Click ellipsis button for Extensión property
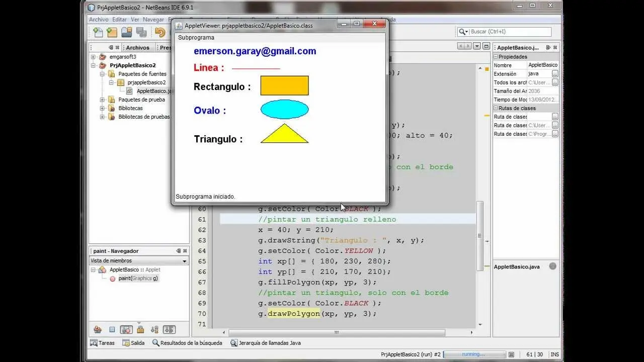This screenshot has height=362, width=644. pyautogui.click(x=555, y=74)
